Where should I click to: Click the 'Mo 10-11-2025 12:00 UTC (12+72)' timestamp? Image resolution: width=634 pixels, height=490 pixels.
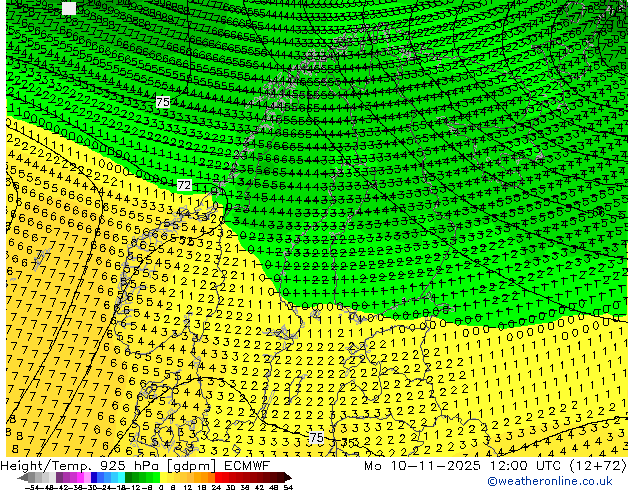pyautogui.click(x=495, y=466)
